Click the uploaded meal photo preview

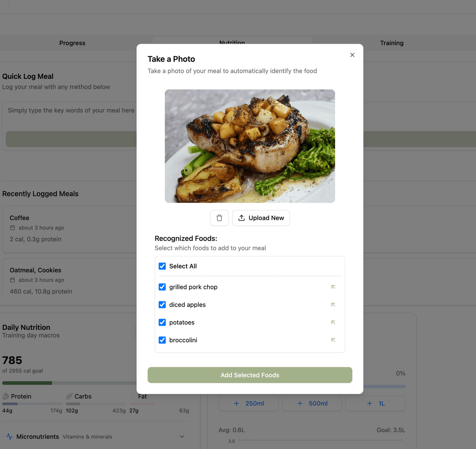(x=250, y=146)
